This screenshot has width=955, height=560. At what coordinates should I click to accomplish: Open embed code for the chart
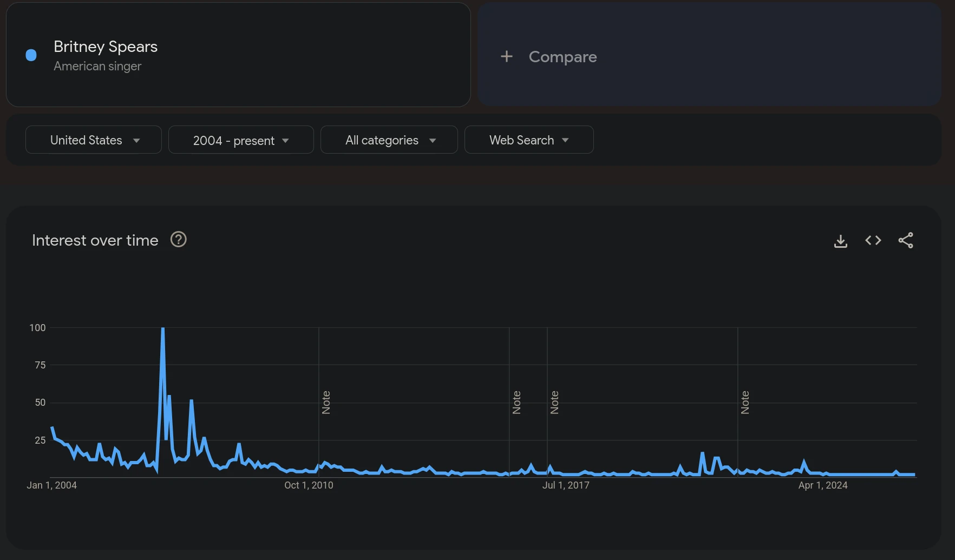(x=873, y=240)
